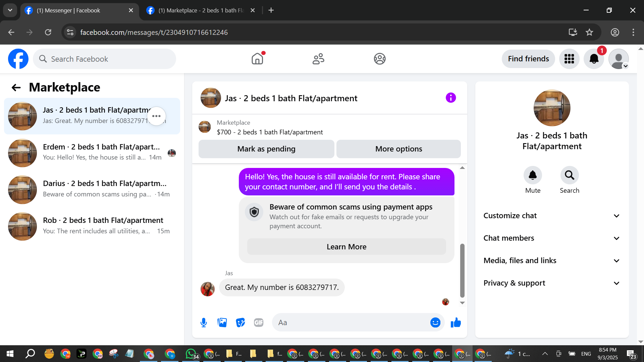Expand Media, files and links section
Screen dimensions: 644x362
click(552, 260)
